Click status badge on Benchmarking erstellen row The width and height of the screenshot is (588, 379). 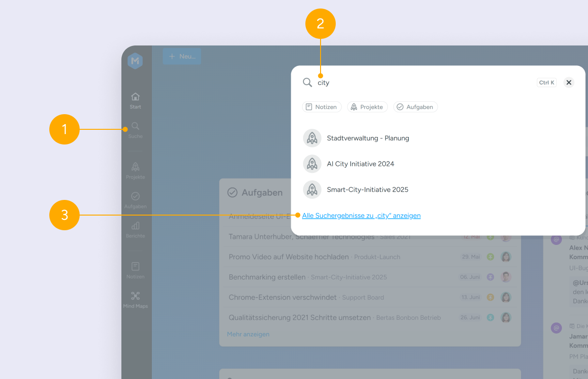(x=491, y=277)
